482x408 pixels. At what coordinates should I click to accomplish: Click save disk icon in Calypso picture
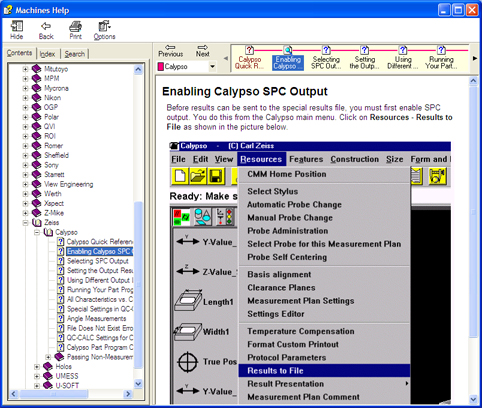(216, 176)
